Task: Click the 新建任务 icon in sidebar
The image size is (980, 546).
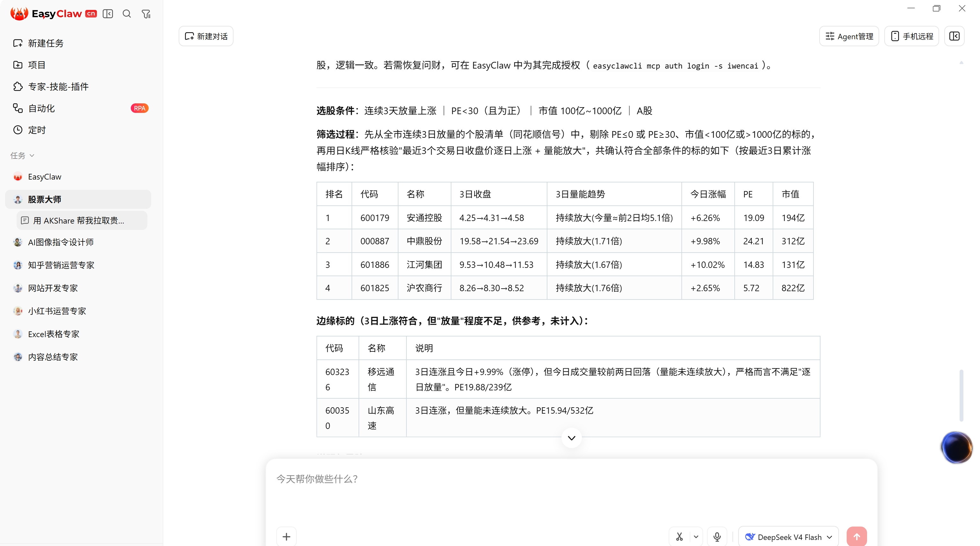Action: [18, 43]
